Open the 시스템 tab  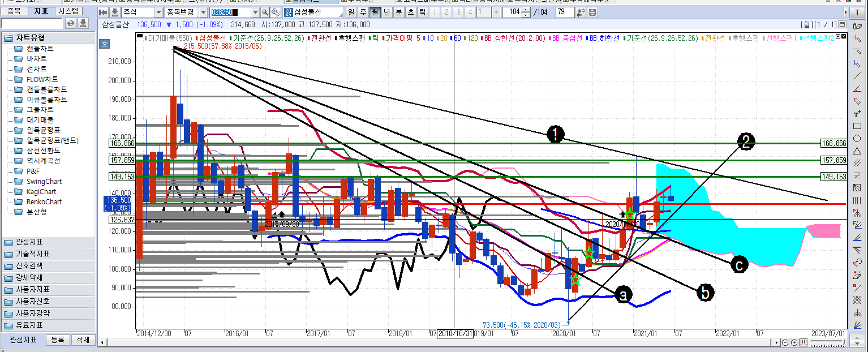point(69,11)
